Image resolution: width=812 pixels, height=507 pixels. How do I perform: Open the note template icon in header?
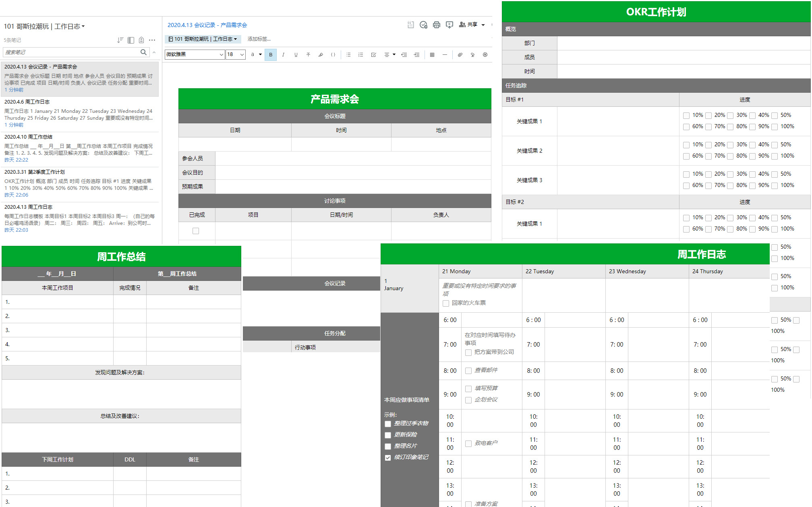pyautogui.click(x=410, y=25)
